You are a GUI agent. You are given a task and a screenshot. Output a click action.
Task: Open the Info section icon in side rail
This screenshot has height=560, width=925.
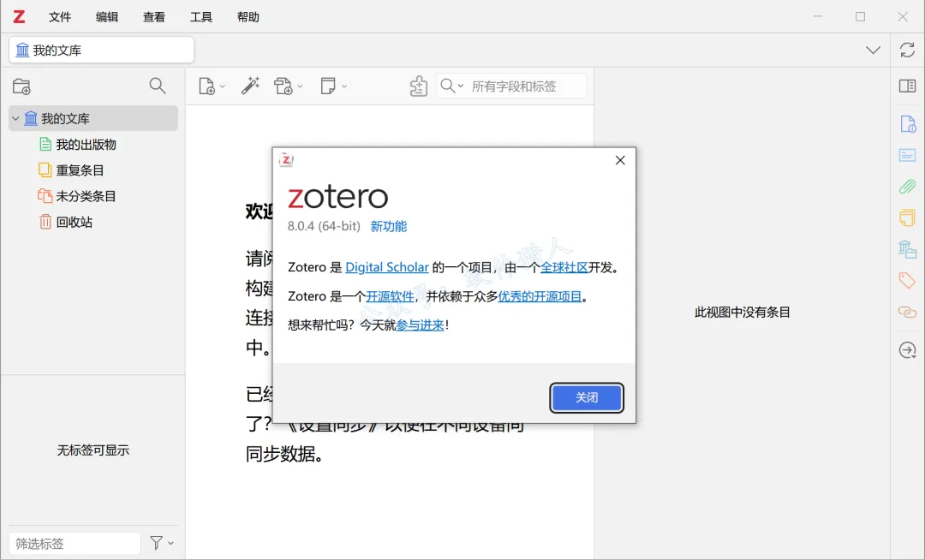(x=907, y=124)
